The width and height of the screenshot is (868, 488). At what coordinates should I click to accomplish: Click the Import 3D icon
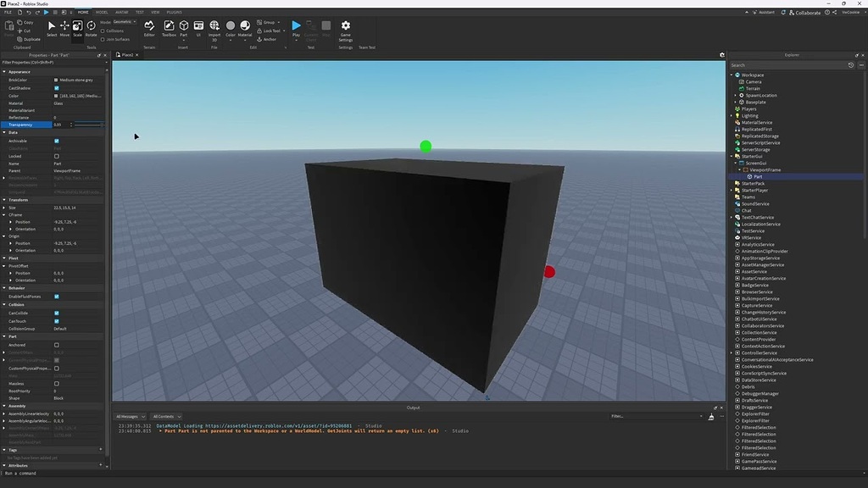(x=214, y=30)
